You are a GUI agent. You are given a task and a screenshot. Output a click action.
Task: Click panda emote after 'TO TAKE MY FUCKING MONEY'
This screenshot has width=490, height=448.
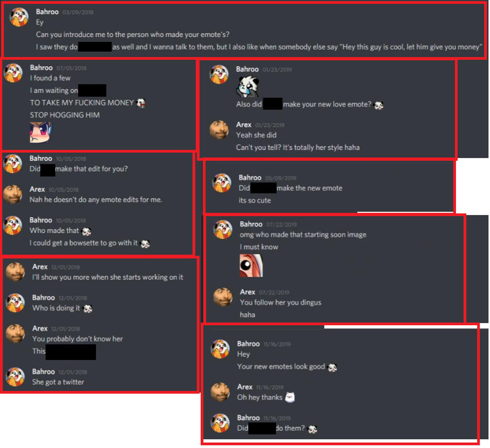tap(141, 103)
